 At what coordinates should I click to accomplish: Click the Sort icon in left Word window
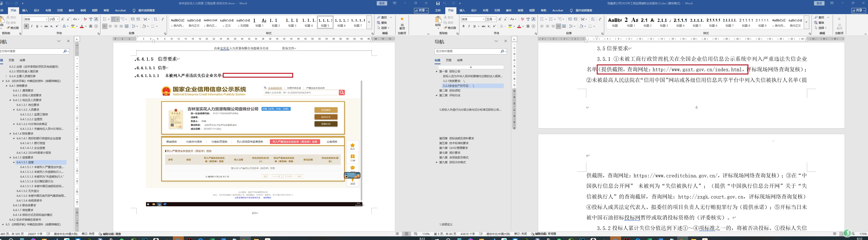pos(155,19)
